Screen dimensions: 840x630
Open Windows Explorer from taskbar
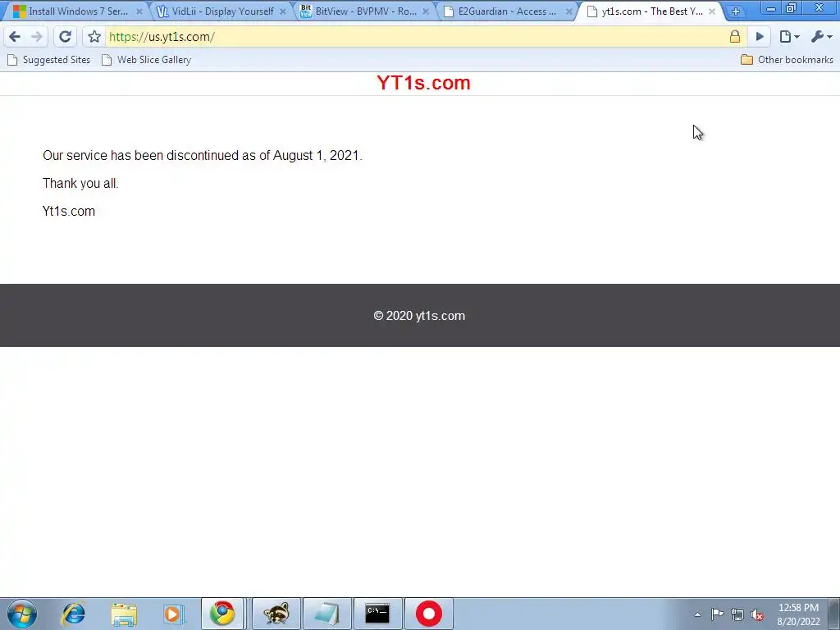(x=124, y=614)
